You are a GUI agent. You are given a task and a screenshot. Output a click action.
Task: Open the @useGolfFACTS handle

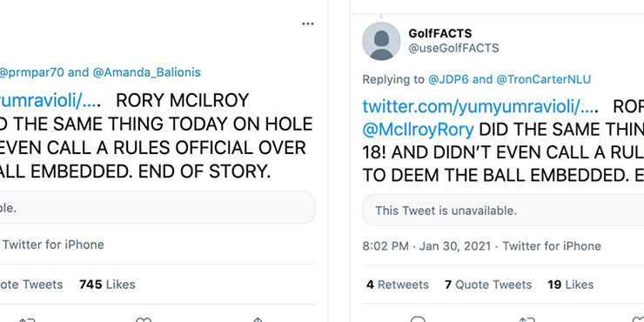pyautogui.click(x=453, y=48)
